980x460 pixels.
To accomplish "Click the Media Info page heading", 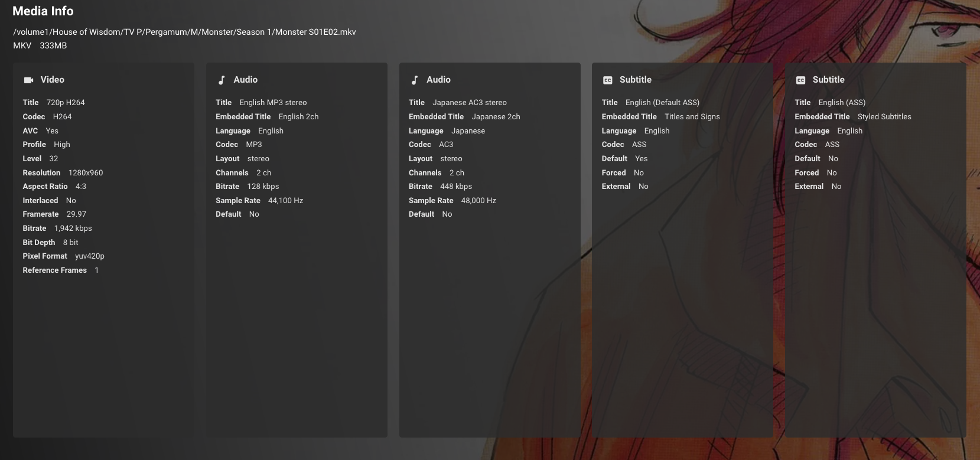I will tap(43, 11).
